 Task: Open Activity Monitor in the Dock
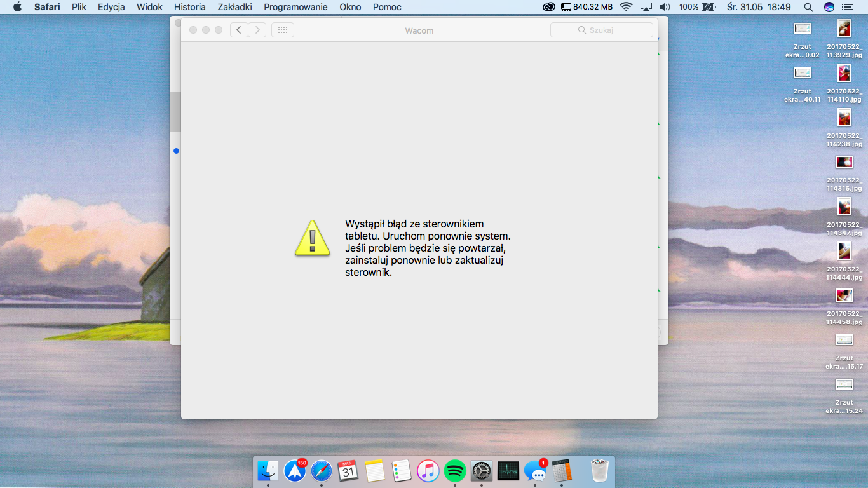tap(508, 471)
